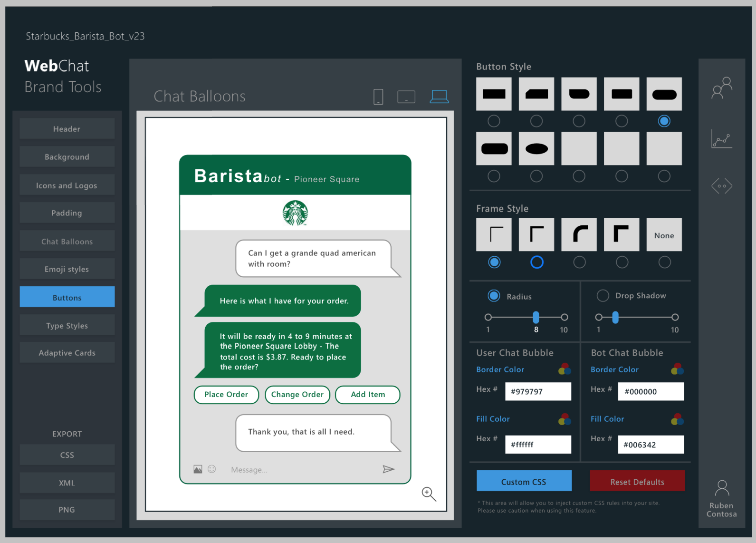The image size is (756, 543).
Task: Click the Starbucks_Barista_Bot_v23 project title
Action: tap(85, 36)
